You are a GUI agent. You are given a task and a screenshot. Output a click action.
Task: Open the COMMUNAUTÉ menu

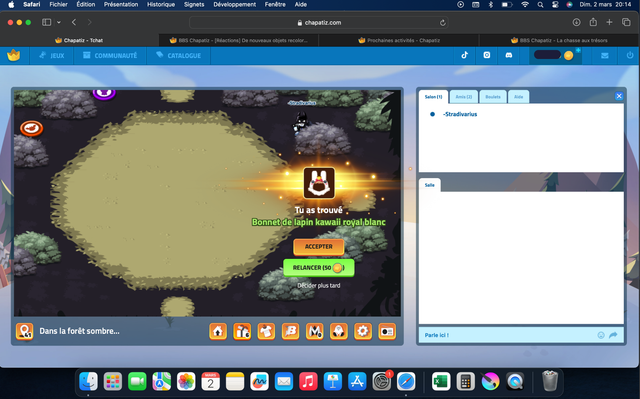110,55
